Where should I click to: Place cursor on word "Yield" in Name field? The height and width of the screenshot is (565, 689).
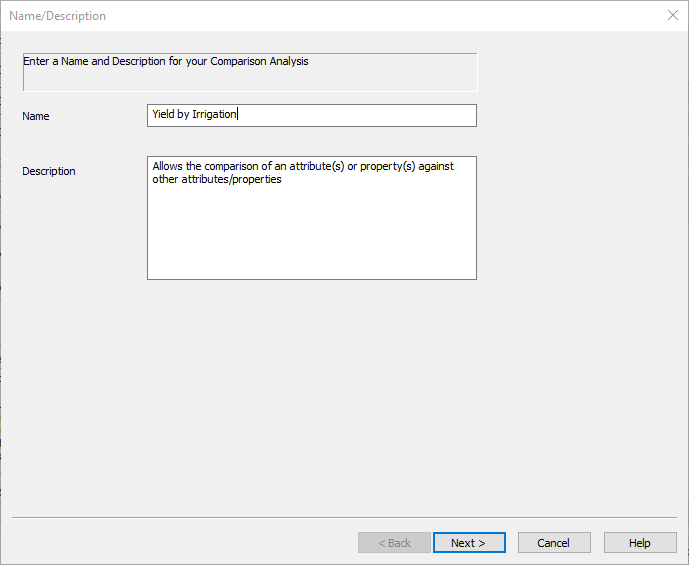[x=163, y=114]
